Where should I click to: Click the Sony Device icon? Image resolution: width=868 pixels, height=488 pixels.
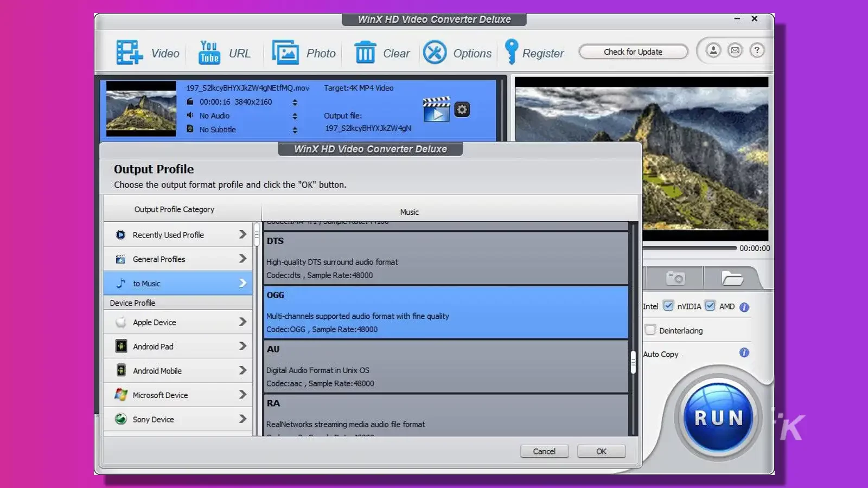tap(121, 419)
